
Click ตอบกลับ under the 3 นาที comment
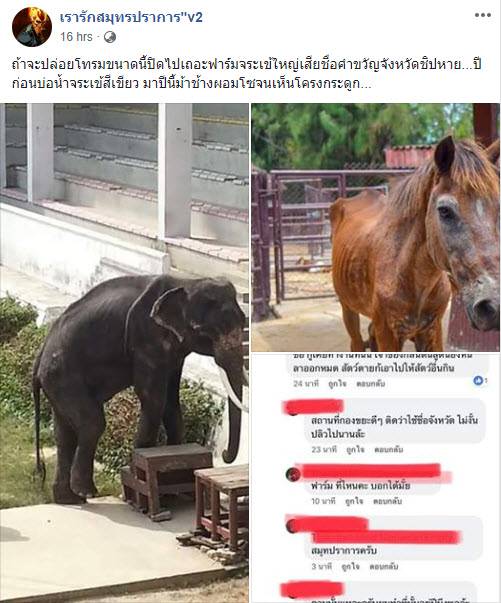tap(384, 566)
